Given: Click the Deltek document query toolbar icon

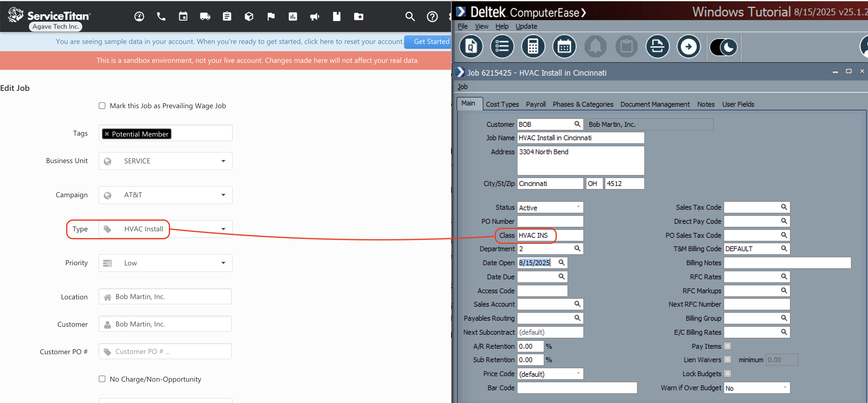Looking at the screenshot, I should [471, 47].
